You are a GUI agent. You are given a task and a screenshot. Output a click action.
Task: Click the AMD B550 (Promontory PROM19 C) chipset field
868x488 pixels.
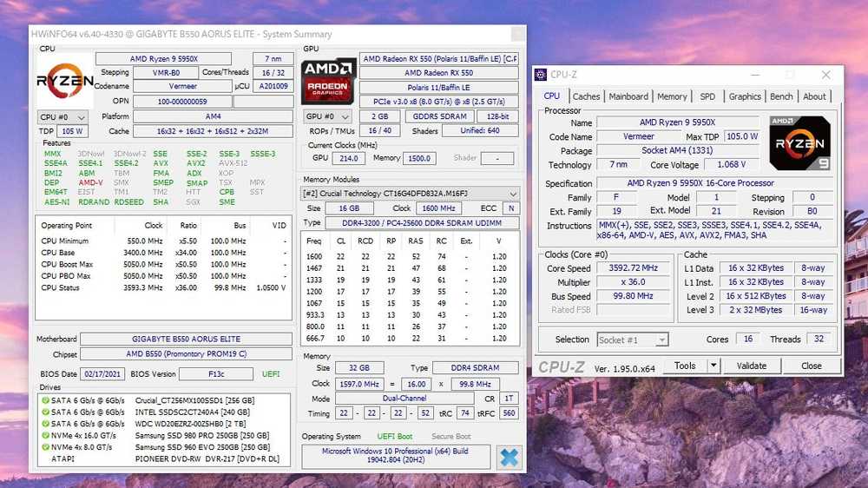[x=186, y=354]
